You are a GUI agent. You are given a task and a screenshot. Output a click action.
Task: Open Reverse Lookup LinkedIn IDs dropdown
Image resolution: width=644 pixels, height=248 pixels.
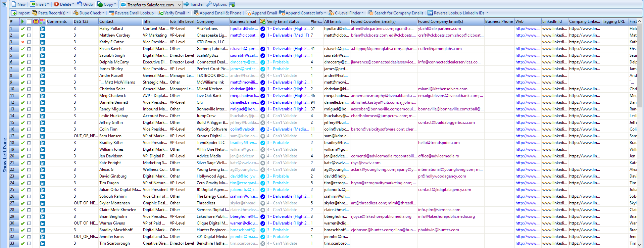(x=487, y=13)
